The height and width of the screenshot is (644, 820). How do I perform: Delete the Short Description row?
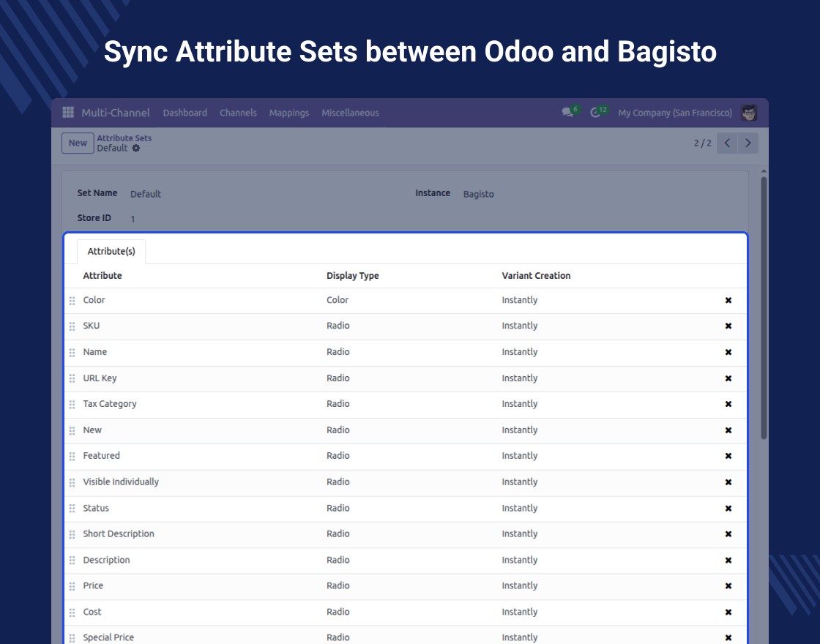728,533
